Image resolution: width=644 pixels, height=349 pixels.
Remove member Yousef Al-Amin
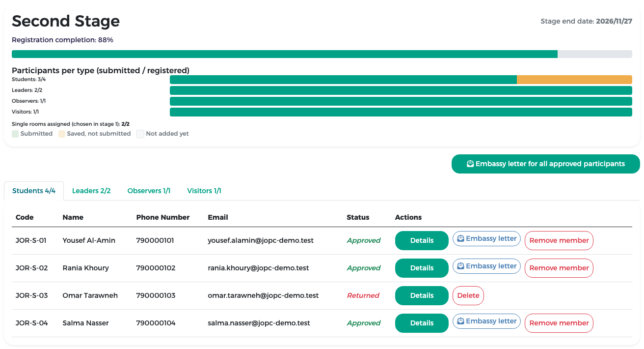click(x=559, y=240)
